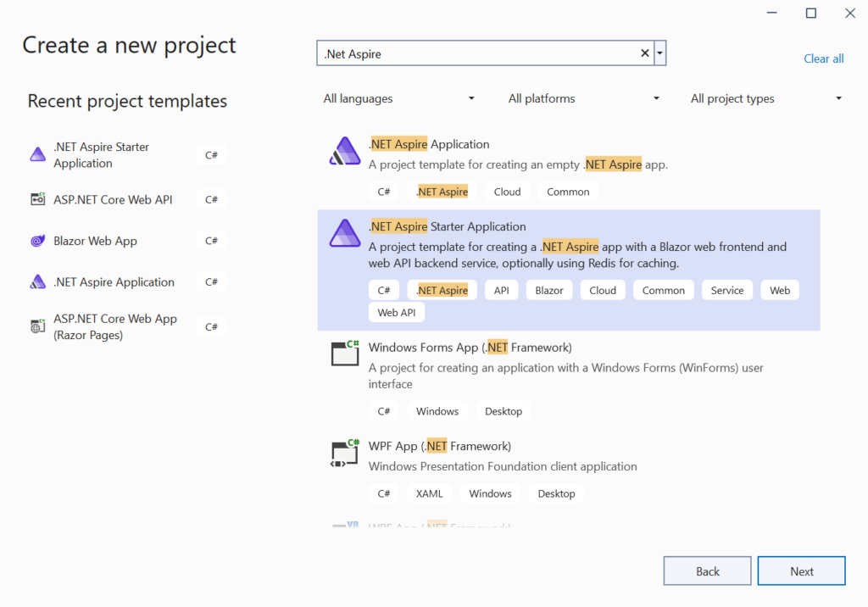
Task: Click the ASP.NET Core Web API icon in recents
Action: tap(37, 198)
